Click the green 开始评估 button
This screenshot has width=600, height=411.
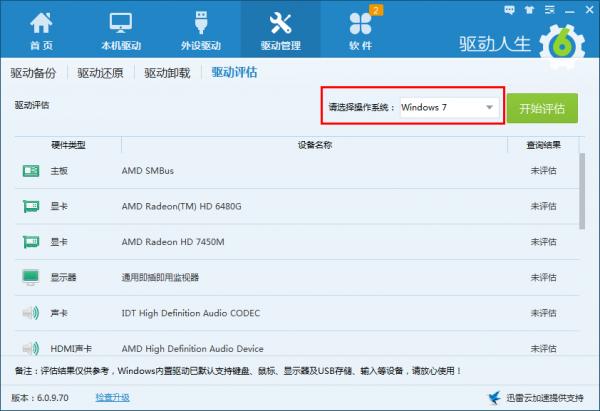click(542, 108)
